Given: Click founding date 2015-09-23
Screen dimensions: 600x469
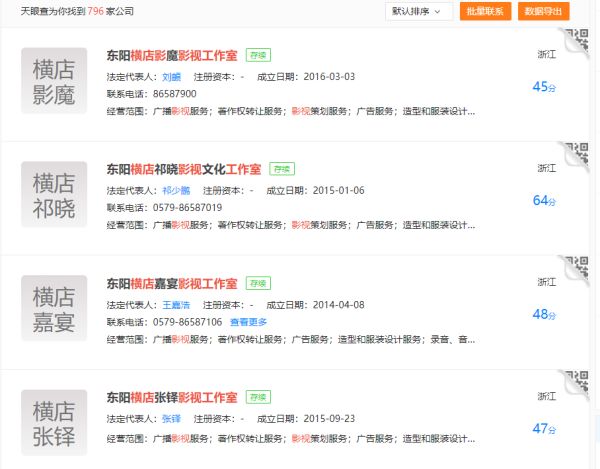Looking at the screenshot, I should pyautogui.click(x=329, y=419).
